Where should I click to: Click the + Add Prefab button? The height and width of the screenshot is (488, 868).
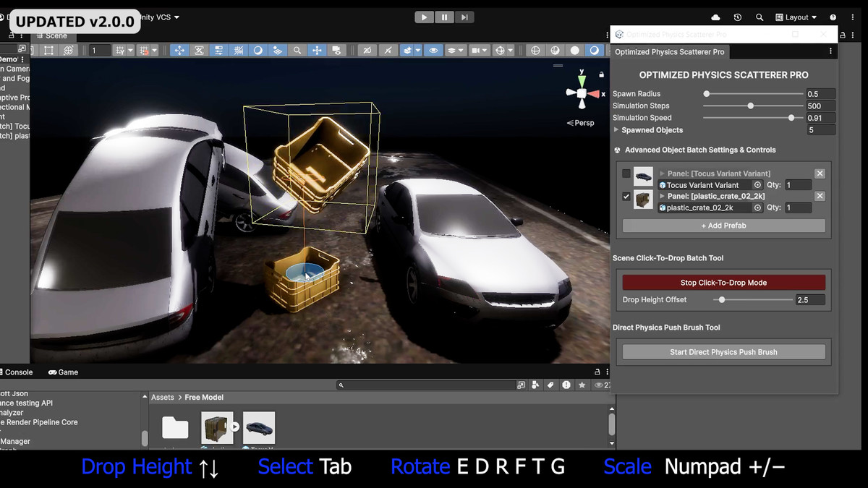[723, 226]
